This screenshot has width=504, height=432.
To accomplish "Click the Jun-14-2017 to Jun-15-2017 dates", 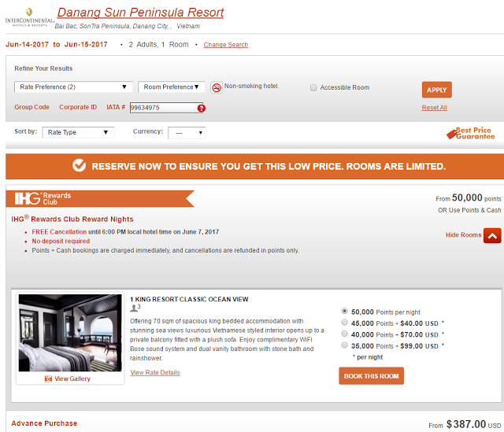I will (x=57, y=44).
